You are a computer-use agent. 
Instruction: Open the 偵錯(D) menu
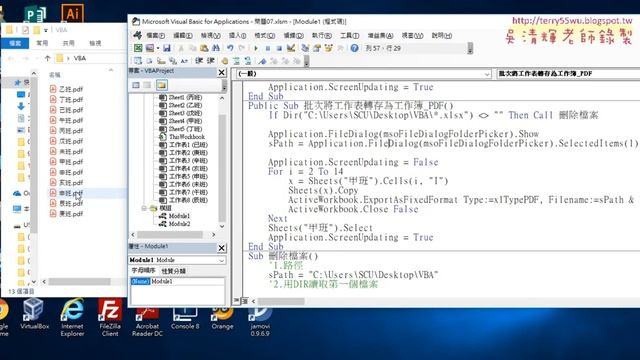point(293,36)
